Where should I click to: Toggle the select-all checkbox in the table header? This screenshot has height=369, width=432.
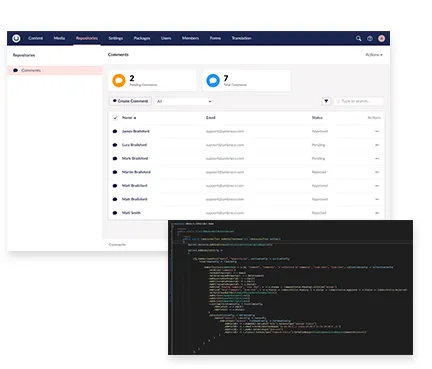point(115,118)
